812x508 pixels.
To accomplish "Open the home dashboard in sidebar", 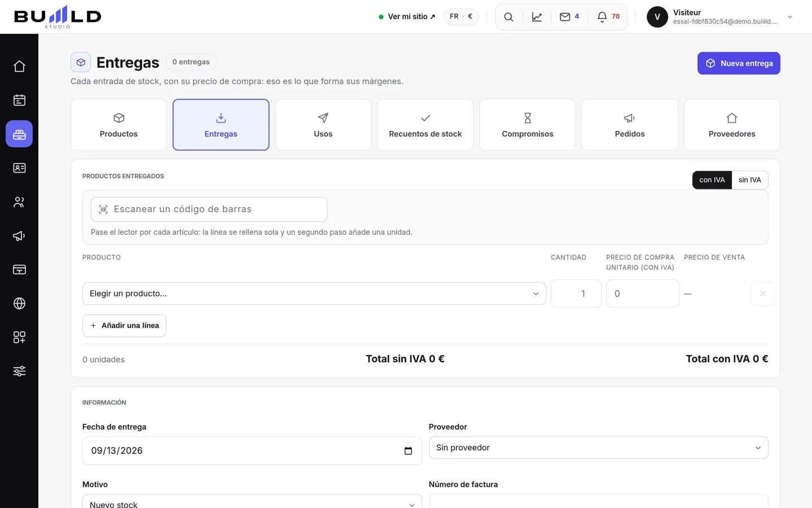I will point(19,66).
